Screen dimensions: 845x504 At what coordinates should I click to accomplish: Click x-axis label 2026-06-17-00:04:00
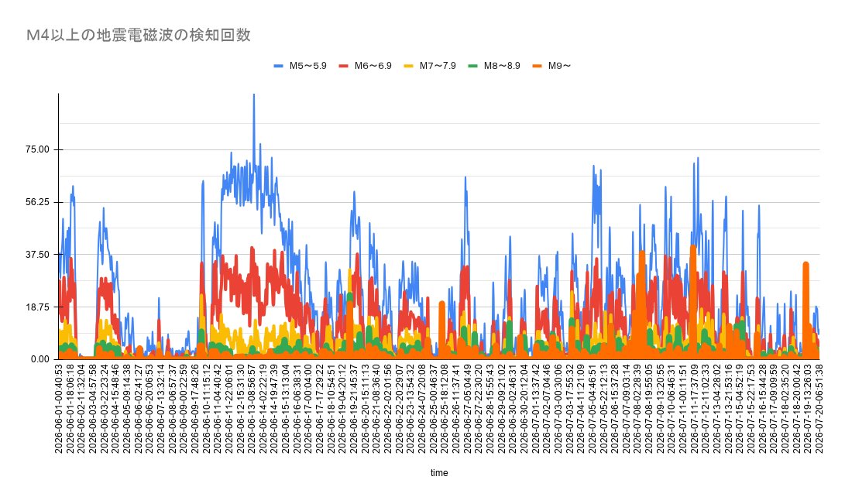[x=308, y=409]
